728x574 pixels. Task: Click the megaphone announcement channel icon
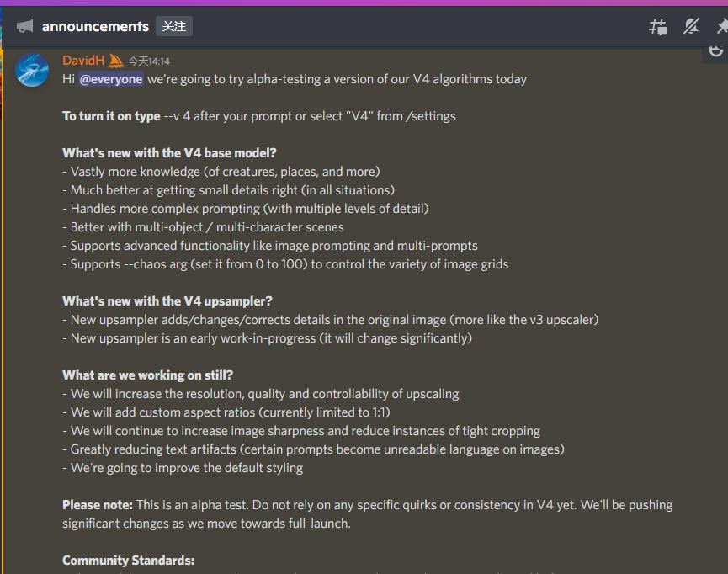(x=25, y=26)
